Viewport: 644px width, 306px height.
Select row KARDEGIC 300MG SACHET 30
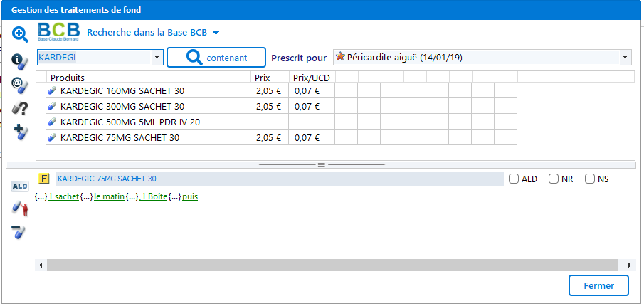point(281,106)
